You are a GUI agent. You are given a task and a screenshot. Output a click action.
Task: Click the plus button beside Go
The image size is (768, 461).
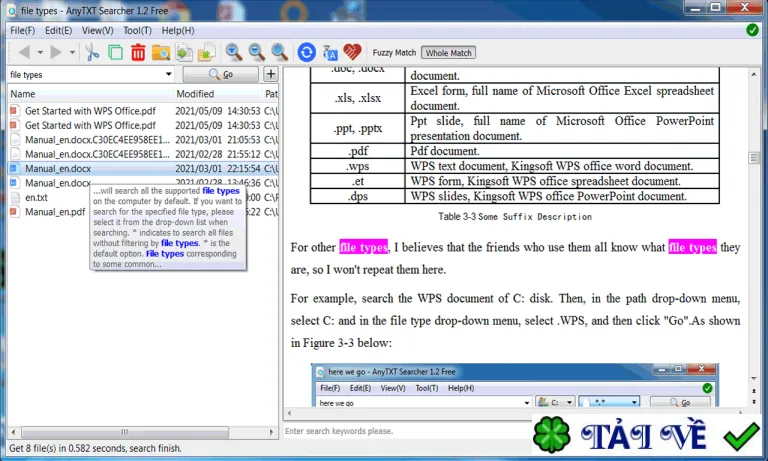pos(271,74)
